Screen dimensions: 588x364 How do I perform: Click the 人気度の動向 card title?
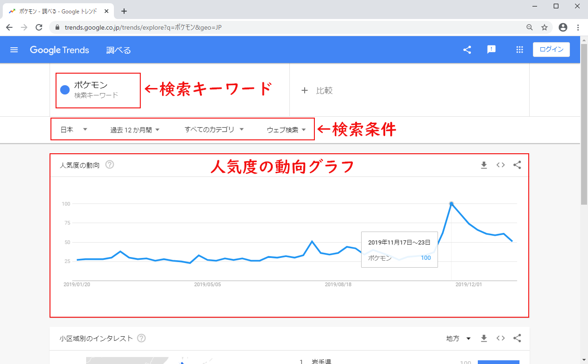tap(80, 165)
